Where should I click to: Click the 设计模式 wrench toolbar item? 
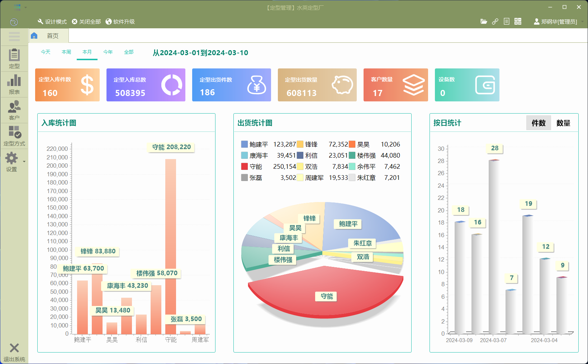(x=52, y=21)
